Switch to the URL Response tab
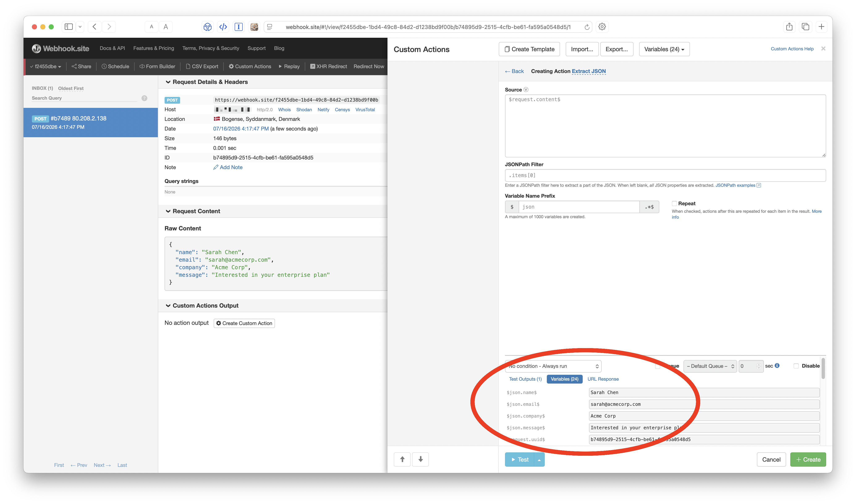The width and height of the screenshot is (856, 504). pyautogui.click(x=603, y=379)
